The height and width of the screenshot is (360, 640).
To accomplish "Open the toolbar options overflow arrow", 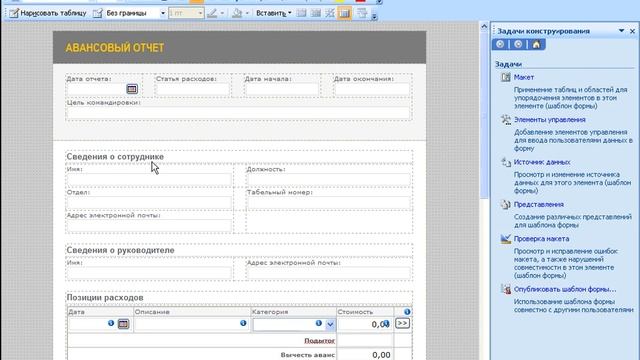I will tap(374, 16).
